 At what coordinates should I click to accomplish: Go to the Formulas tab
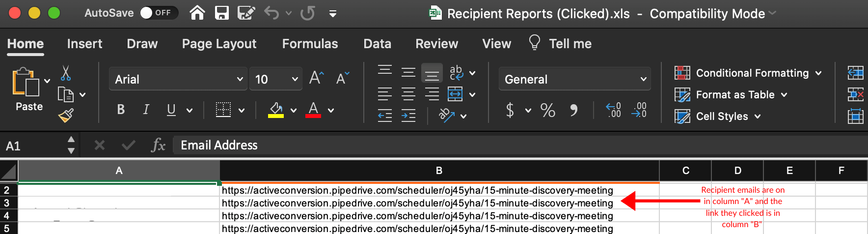pyautogui.click(x=310, y=44)
